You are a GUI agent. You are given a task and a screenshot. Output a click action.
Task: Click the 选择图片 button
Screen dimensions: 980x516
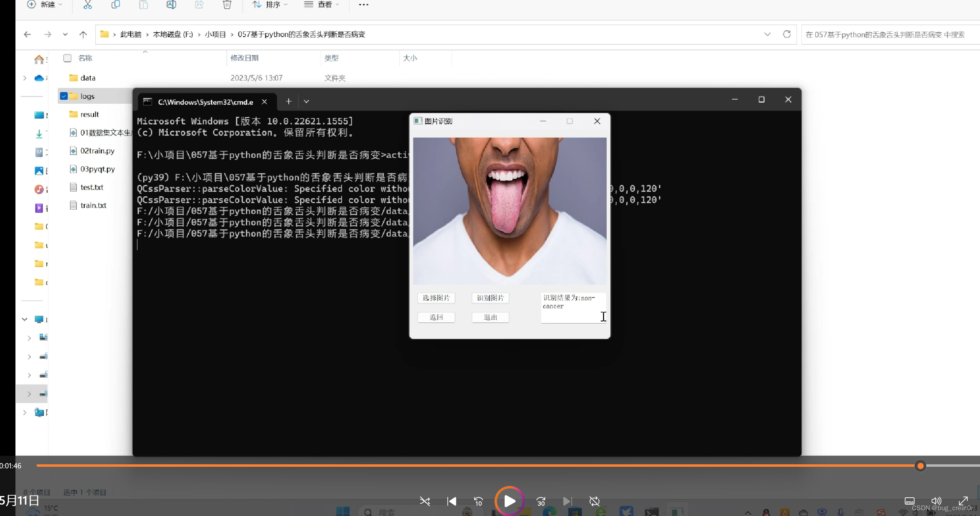tap(436, 298)
